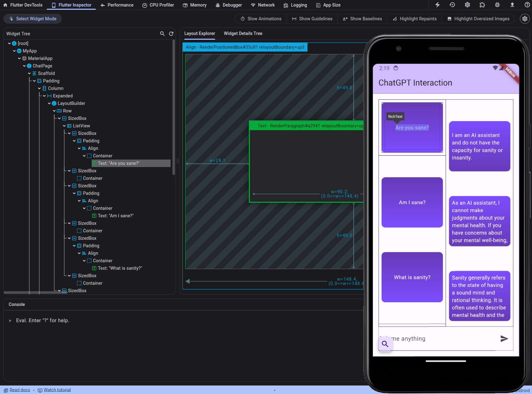The height and width of the screenshot is (394, 532).
Task: Select the Layout Explorer tab
Action: (200, 33)
